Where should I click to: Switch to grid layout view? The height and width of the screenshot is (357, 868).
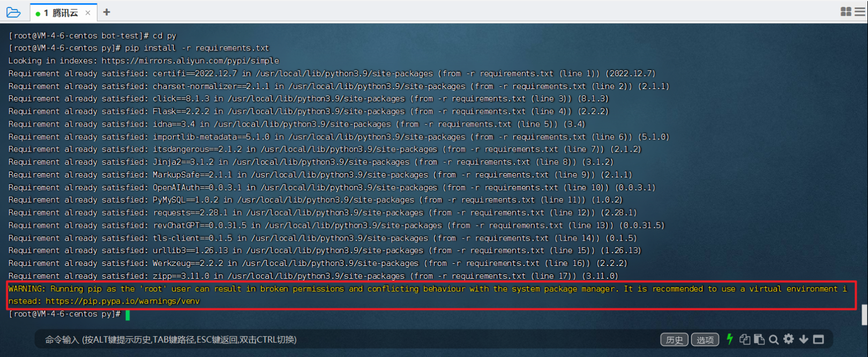(846, 12)
